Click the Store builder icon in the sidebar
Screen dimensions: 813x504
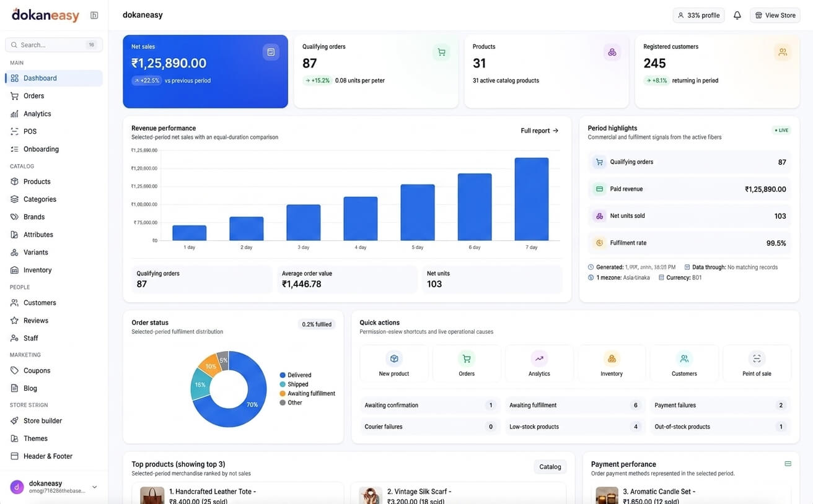(14, 420)
